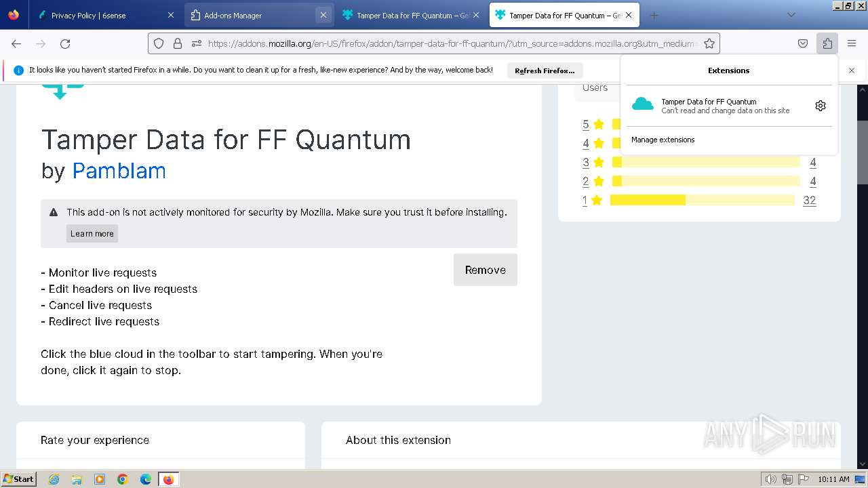Viewport: 868px width, 488px height.
Task: Click the Rate your experience heading
Action: click(x=95, y=440)
